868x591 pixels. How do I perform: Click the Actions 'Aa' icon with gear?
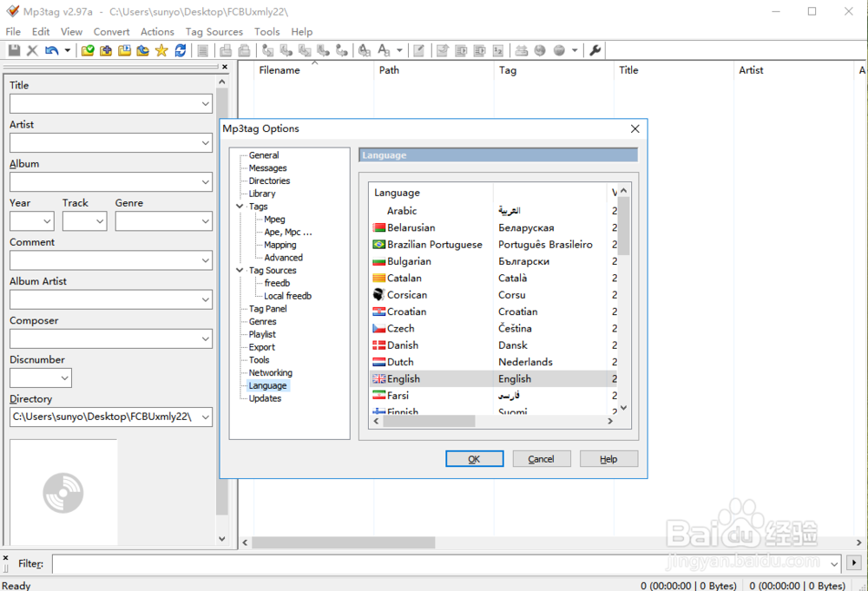point(365,50)
